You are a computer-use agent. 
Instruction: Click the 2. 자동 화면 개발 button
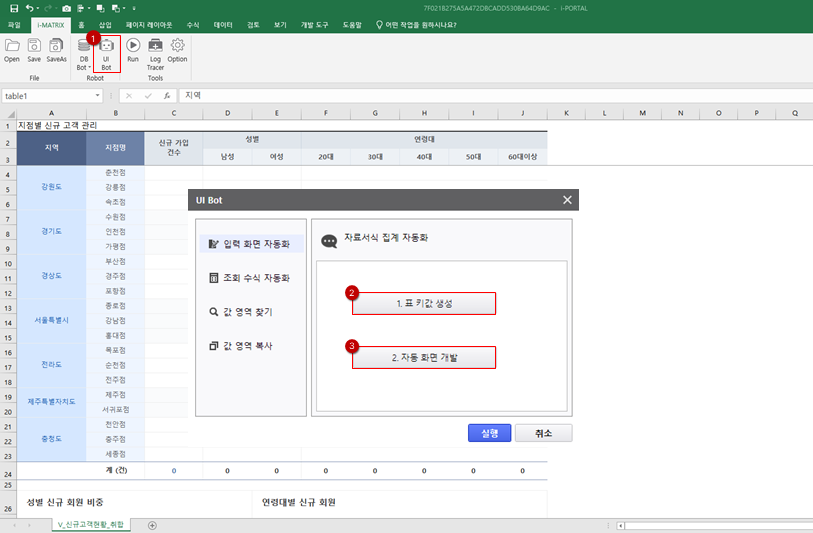tap(423, 357)
